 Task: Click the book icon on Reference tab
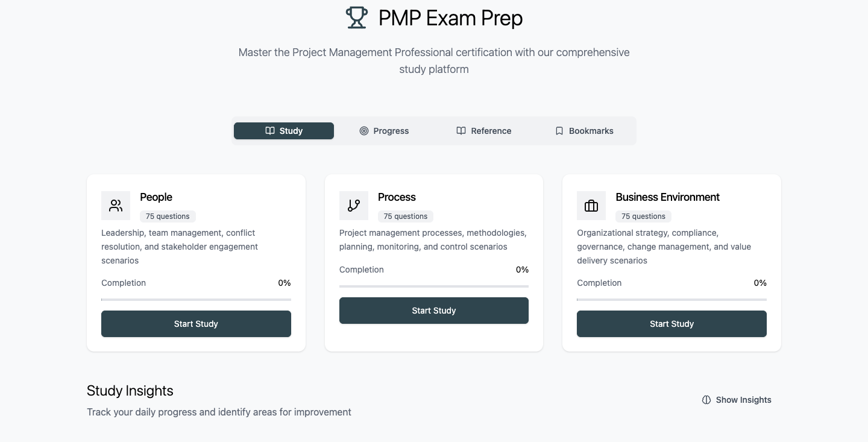(461, 131)
